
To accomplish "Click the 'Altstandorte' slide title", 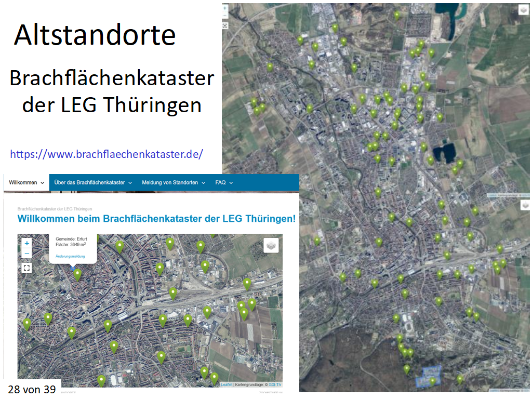I will pyautogui.click(x=95, y=35).
